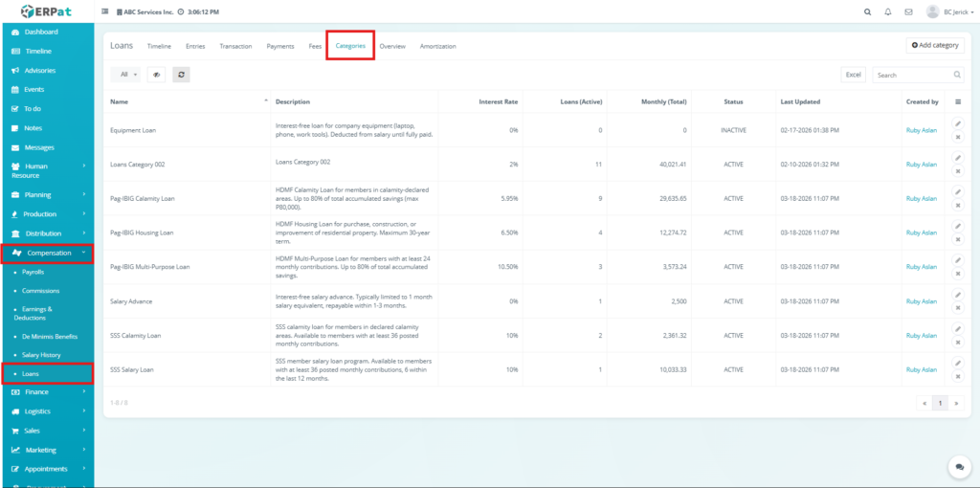
Task: Delete the Salary Advance category via x icon
Action: click(958, 309)
